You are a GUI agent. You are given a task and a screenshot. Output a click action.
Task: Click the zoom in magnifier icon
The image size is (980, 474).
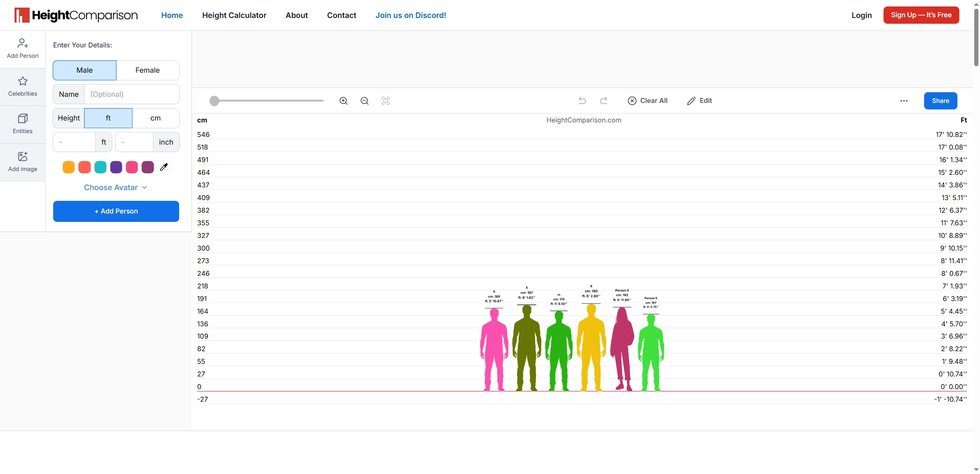coord(343,101)
